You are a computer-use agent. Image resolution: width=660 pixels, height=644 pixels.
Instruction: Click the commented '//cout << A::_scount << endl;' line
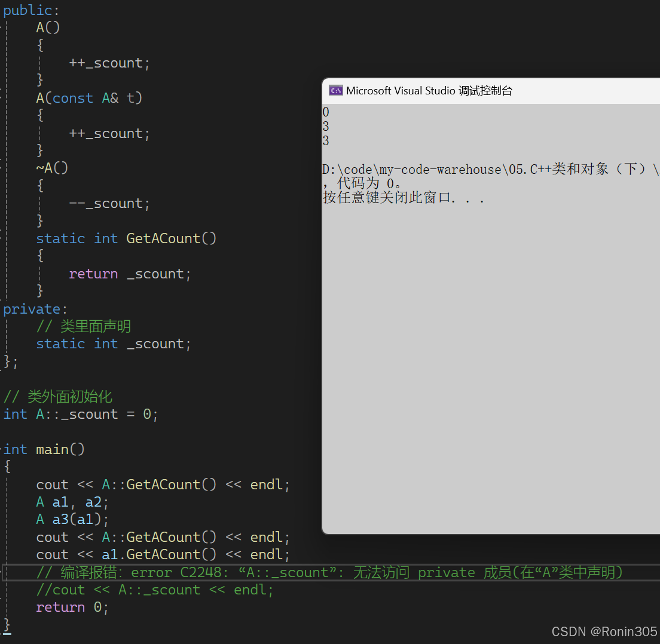pyautogui.click(x=155, y=590)
